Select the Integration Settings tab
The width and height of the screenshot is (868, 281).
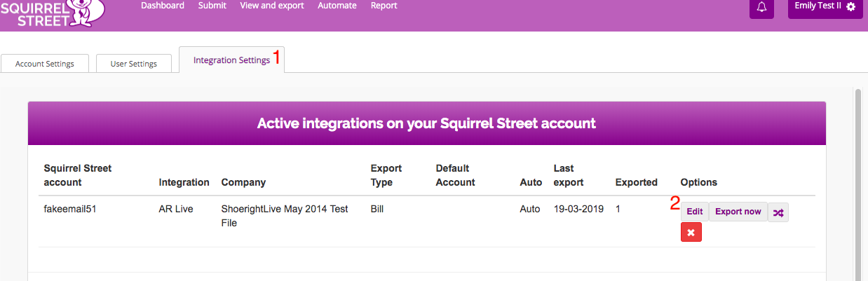coord(231,60)
